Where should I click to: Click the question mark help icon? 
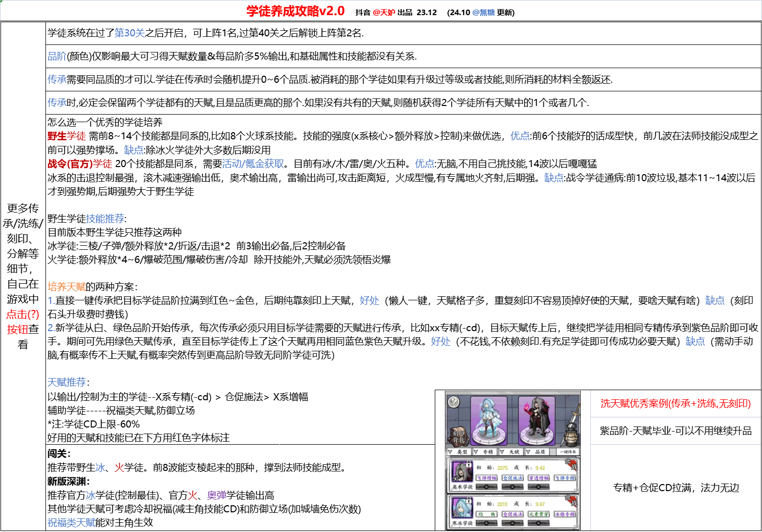coord(454,402)
